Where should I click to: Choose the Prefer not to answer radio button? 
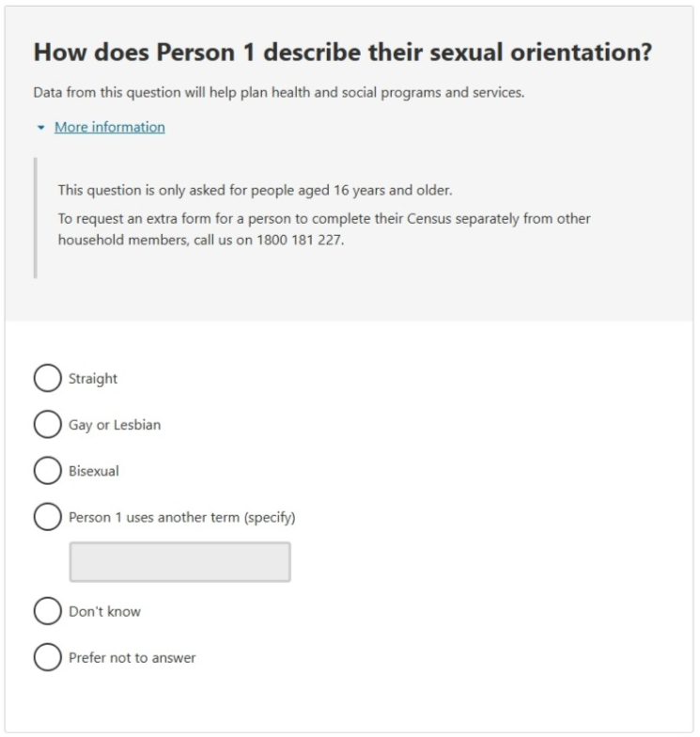(x=46, y=657)
